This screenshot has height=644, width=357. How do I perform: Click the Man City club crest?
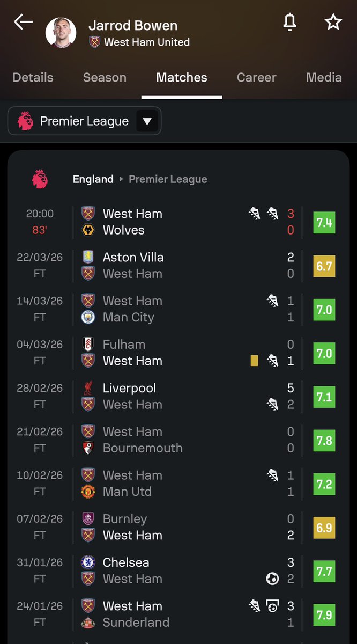[x=88, y=317]
